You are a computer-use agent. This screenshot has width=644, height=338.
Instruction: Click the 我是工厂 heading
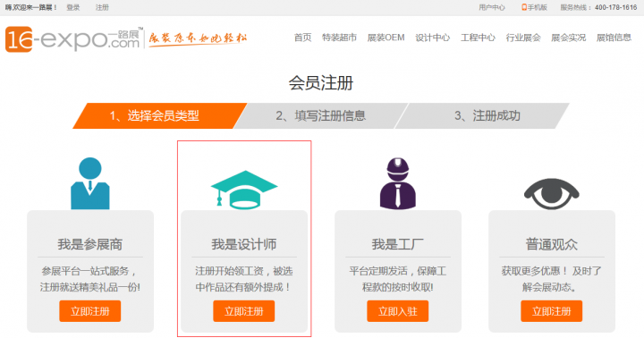point(397,244)
